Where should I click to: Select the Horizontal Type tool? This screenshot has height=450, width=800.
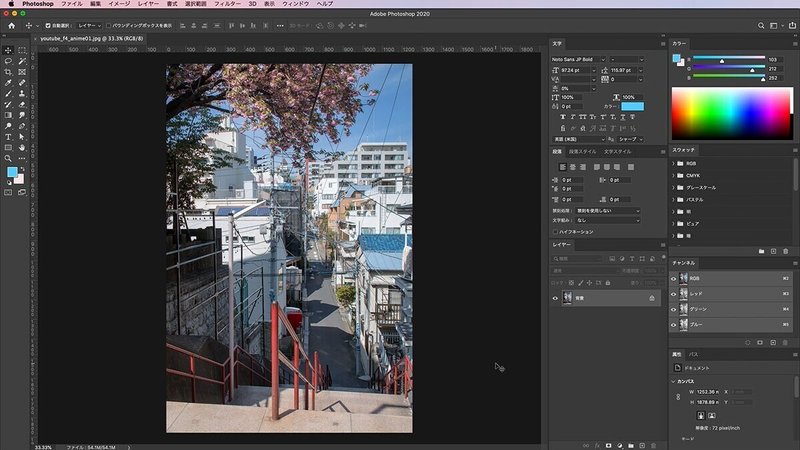(x=8, y=137)
